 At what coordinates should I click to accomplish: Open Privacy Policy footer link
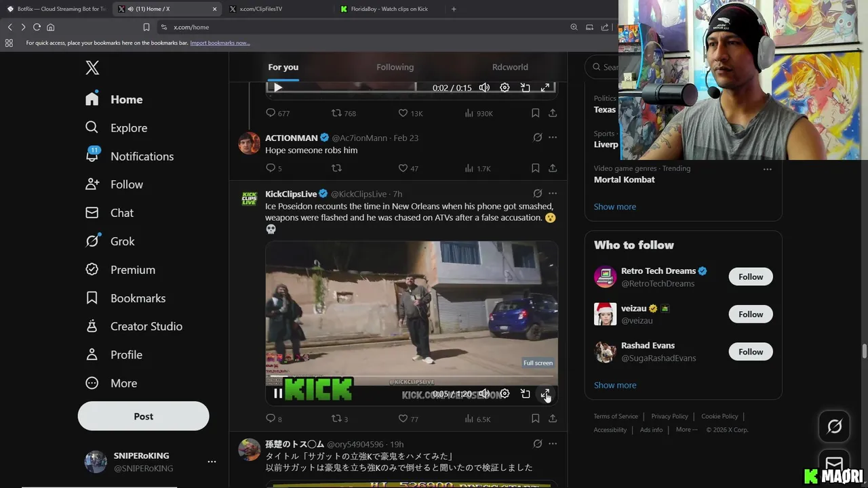[669, 416]
